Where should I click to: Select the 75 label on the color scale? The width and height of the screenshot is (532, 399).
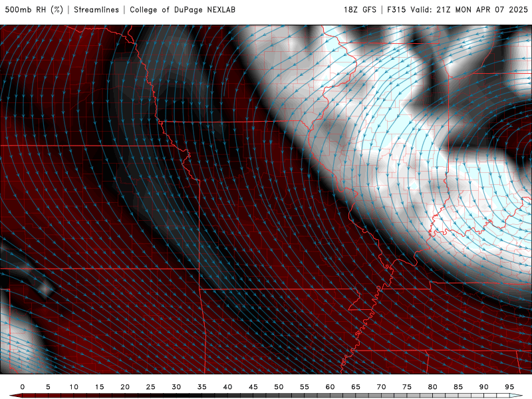407,387
